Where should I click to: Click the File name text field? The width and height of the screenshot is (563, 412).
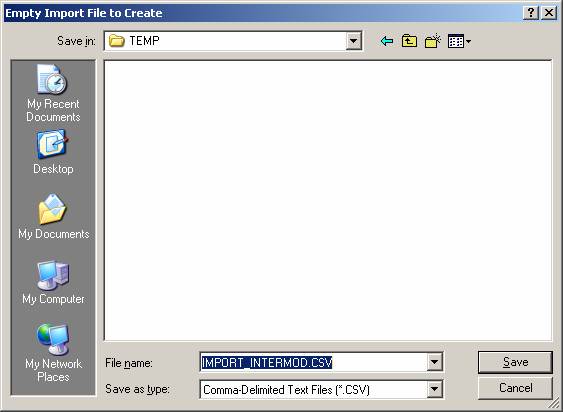[313, 362]
